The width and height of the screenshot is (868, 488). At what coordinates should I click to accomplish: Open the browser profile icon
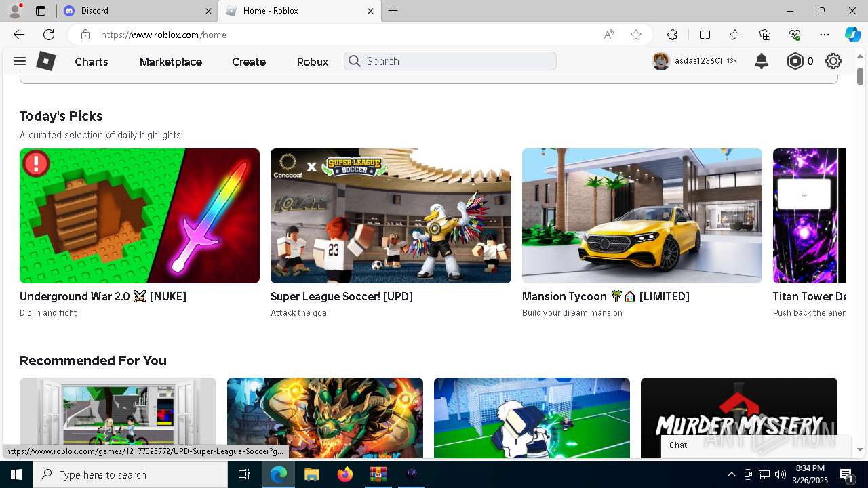(15, 11)
